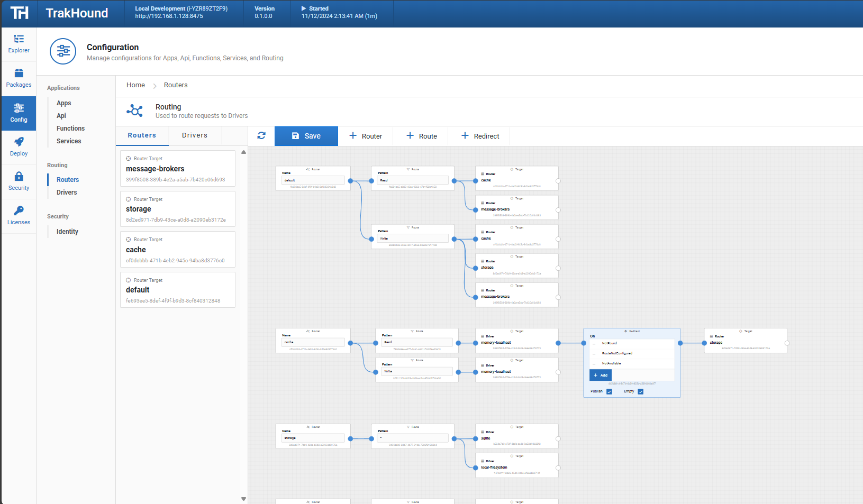Image resolution: width=863 pixels, height=504 pixels.
Task: Save the routing configuration
Action: [x=306, y=136]
